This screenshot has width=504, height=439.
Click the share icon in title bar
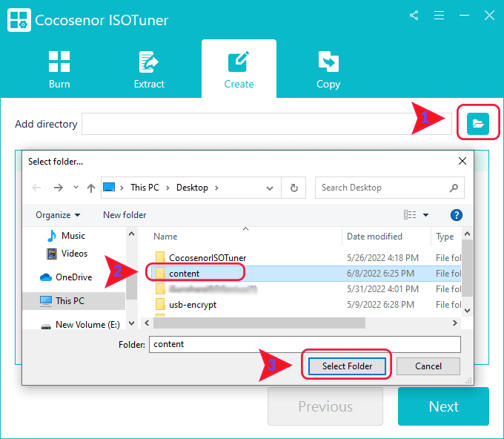(414, 15)
